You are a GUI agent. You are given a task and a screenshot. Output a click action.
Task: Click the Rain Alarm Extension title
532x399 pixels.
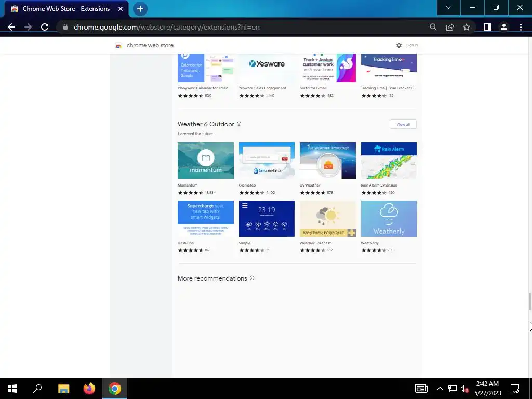point(379,185)
